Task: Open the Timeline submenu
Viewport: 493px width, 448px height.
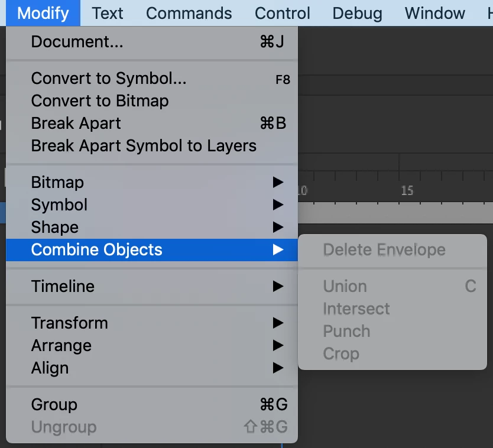Action: click(x=63, y=287)
